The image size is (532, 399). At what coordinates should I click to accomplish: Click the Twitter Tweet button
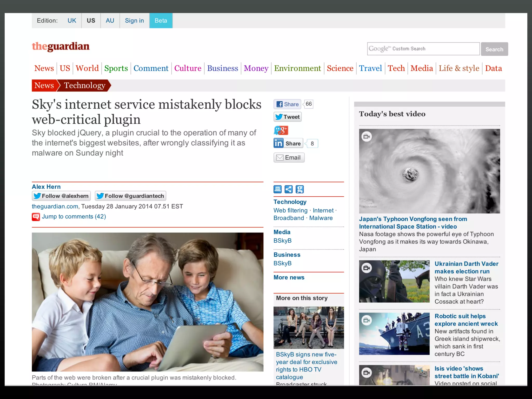click(x=288, y=117)
